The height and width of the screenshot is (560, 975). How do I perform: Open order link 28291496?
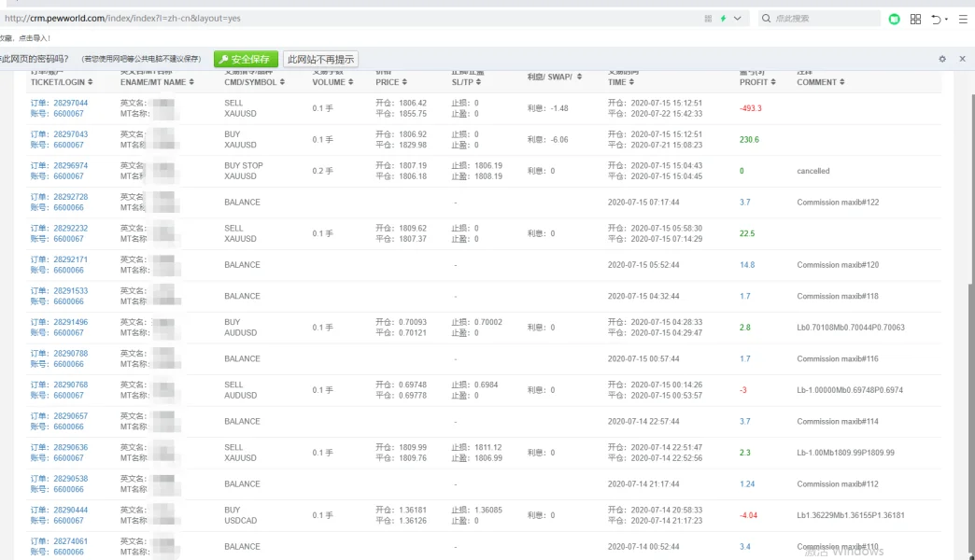pyautogui.click(x=71, y=322)
